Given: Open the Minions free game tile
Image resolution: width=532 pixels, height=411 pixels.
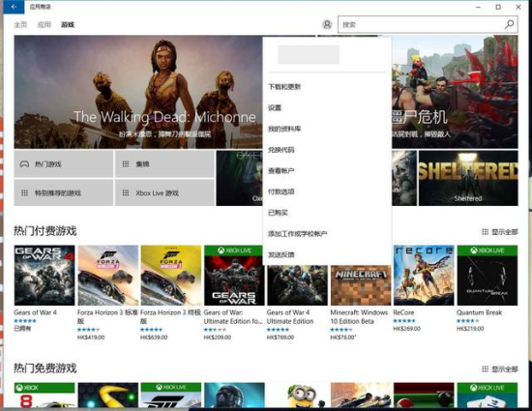Looking at the screenshot, I should coord(298,396).
